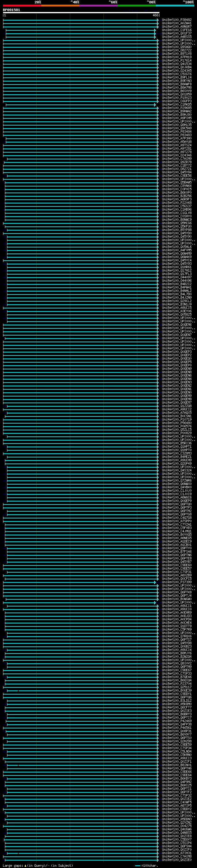Select label UniRef100_P83484
Viewport: 197px width, 868px height.
(x=177, y=132)
